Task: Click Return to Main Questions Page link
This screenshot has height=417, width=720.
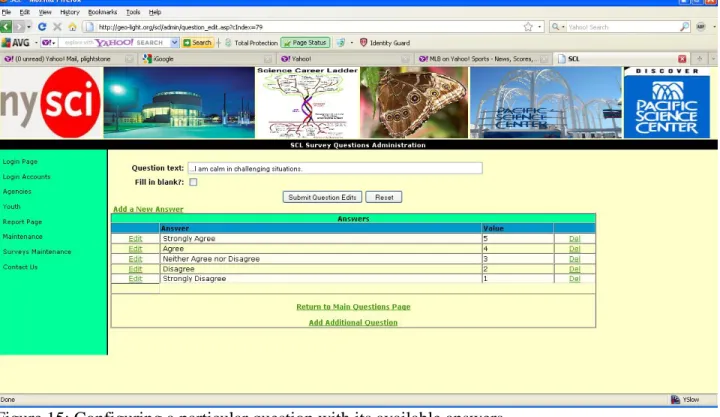Action: coord(353,307)
